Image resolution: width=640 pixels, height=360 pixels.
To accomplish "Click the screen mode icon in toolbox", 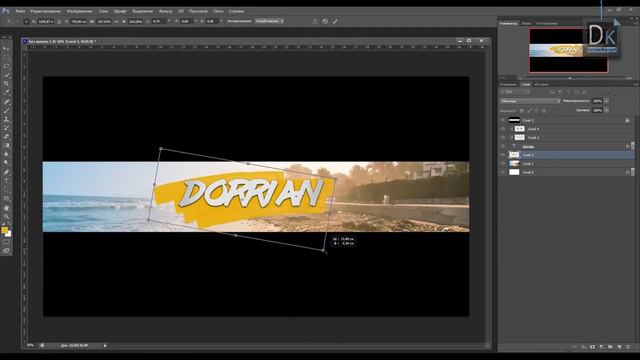I will pyautogui.click(x=6, y=251).
